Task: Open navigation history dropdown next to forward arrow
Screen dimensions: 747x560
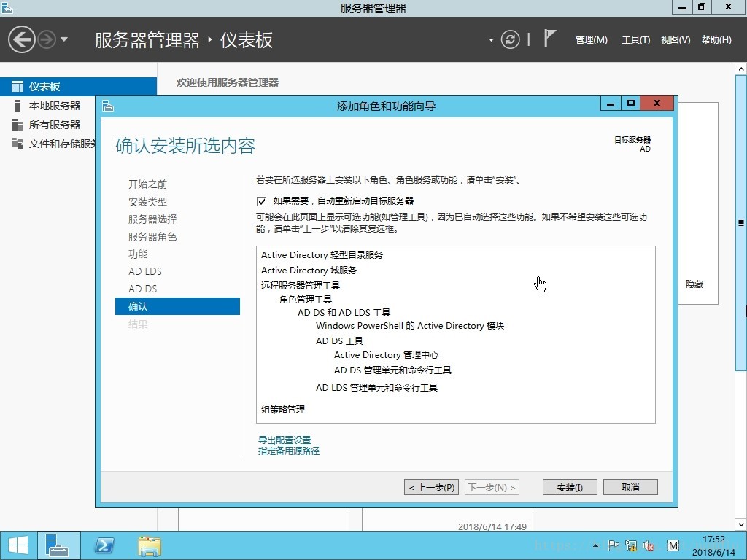Action: pyautogui.click(x=64, y=39)
